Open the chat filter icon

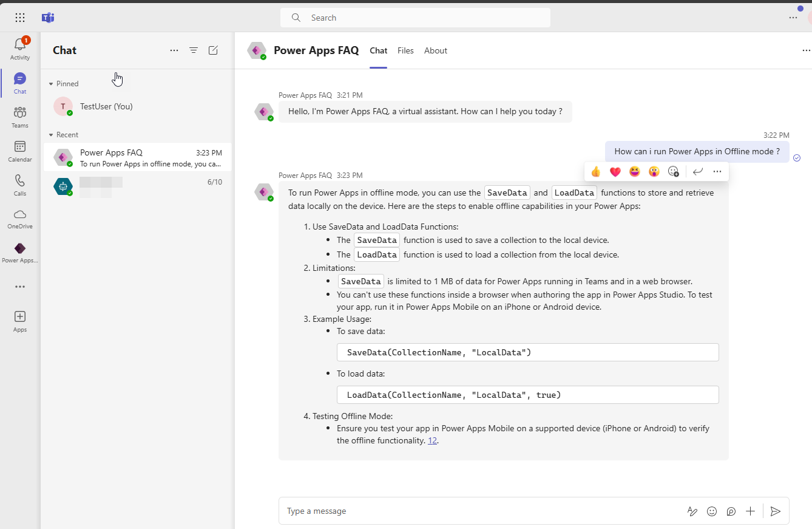(x=194, y=50)
